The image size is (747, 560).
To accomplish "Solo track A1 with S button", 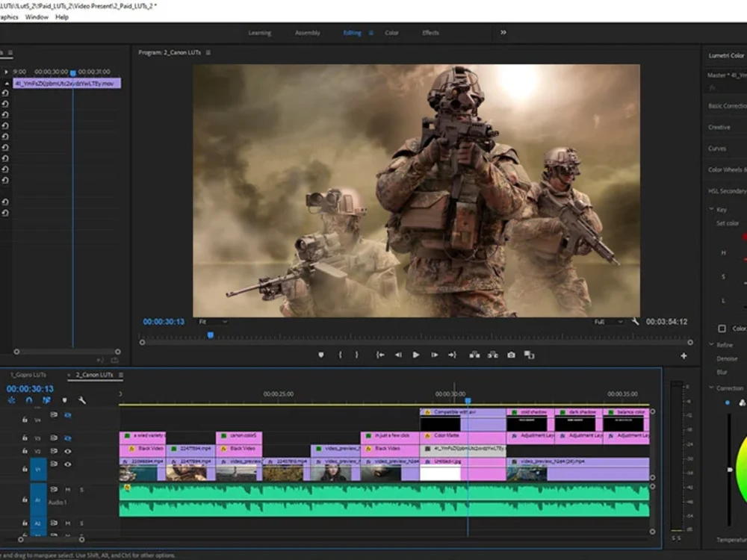I will (x=81, y=490).
